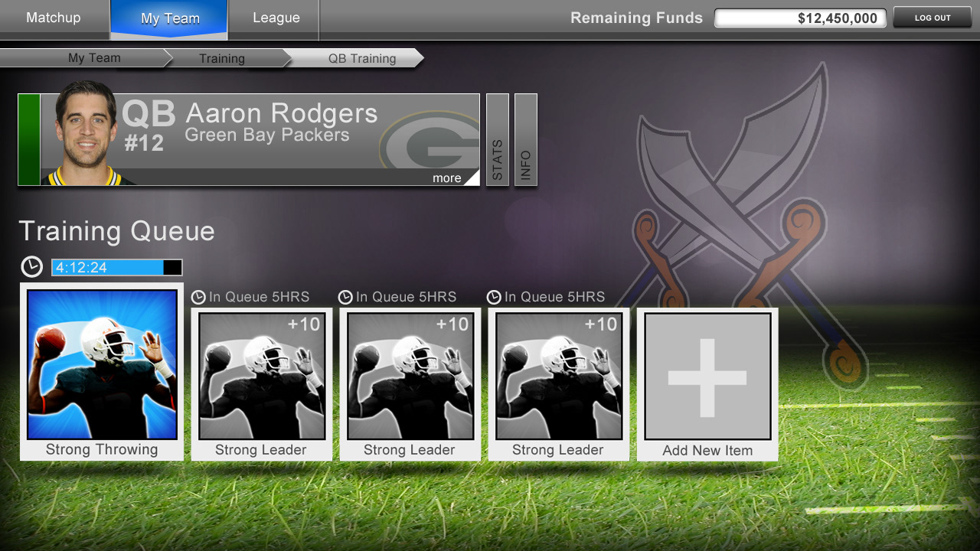Viewport: 980px width, 551px height.
Task: Click the 'Add New Item' label
Action: click(707, 451)
